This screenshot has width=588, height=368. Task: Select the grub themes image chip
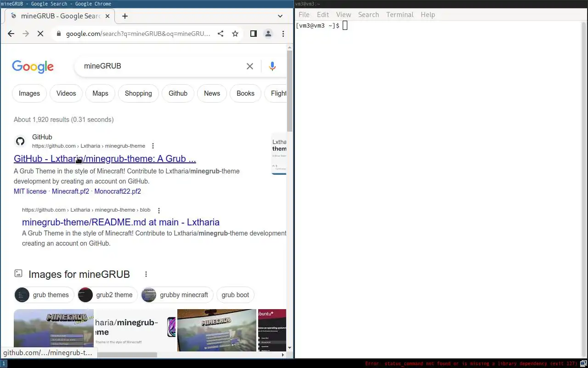[x=44, y=295]
